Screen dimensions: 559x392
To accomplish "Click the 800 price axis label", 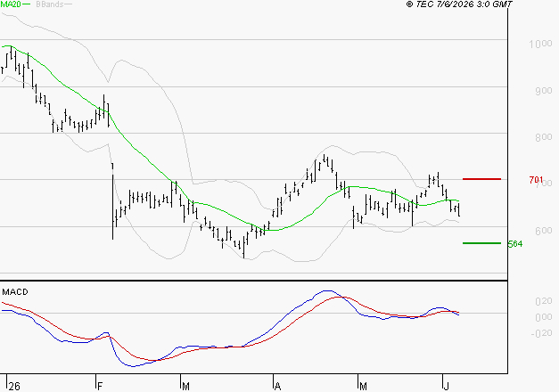I will pos(544,137).
